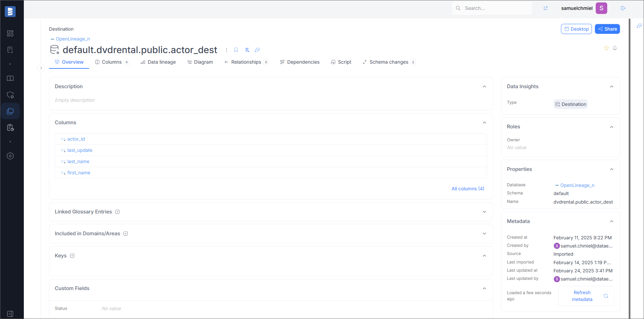Image resolution: width=644 pixels, height=319 pixels.
Task: Click the page vertical scrollbar
Action: point(629,169)
